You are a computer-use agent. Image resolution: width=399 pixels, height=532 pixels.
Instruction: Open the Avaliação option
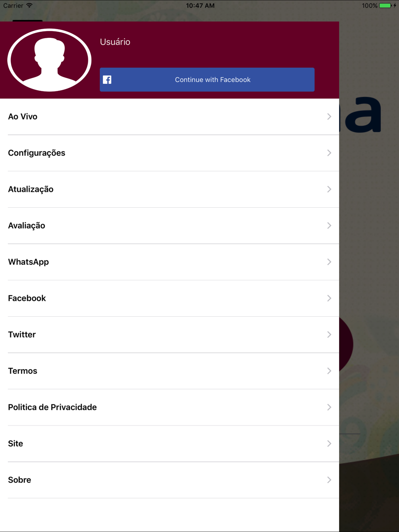170,226
